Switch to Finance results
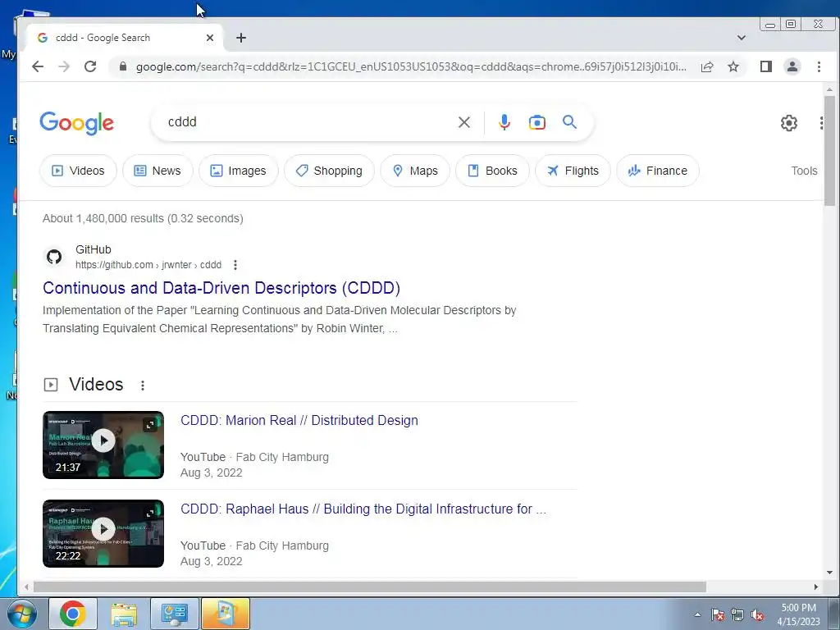The image size is (840, 630). (x=657, y=171)
